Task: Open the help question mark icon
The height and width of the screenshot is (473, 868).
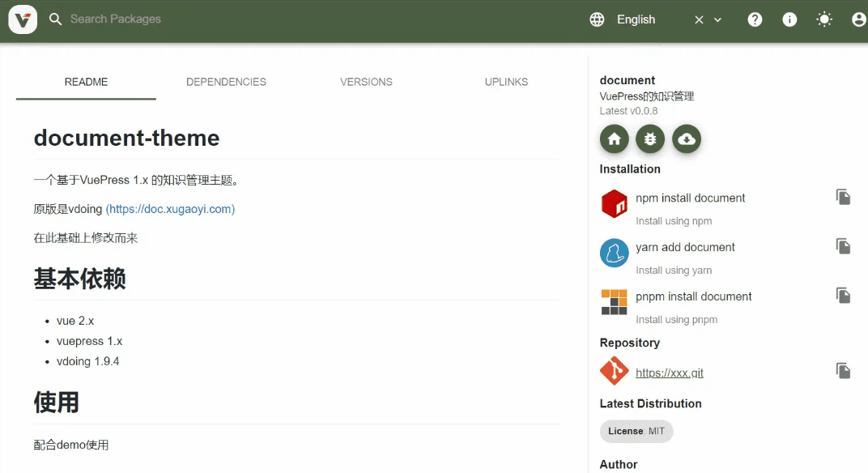Action: (755, 19)
